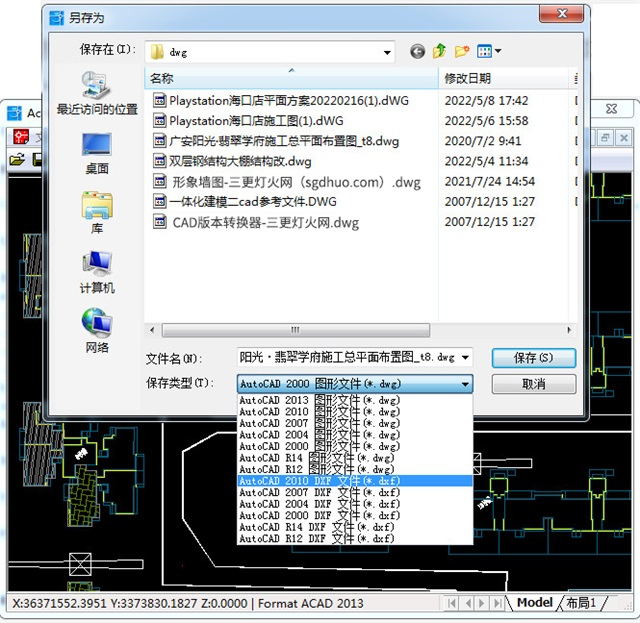
Task: Choose AutoCAD 2000 DXF 文件 (*.dxf)
Action: (x=355, y=516)
